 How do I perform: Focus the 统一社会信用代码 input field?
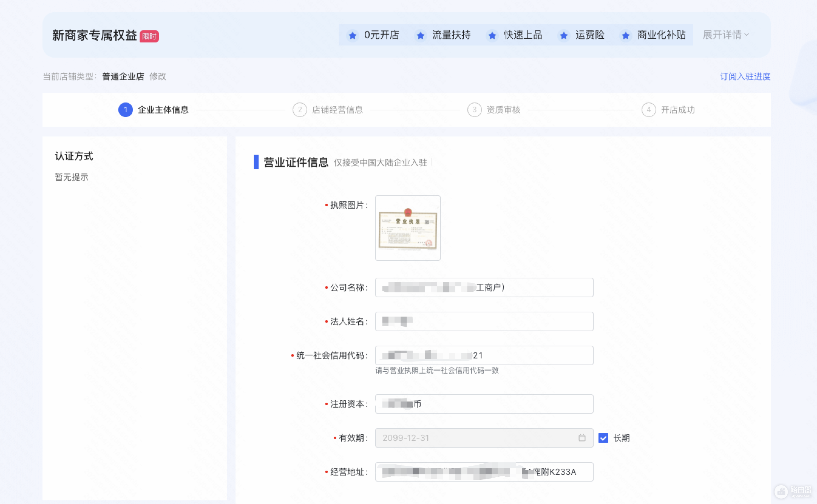484,355
